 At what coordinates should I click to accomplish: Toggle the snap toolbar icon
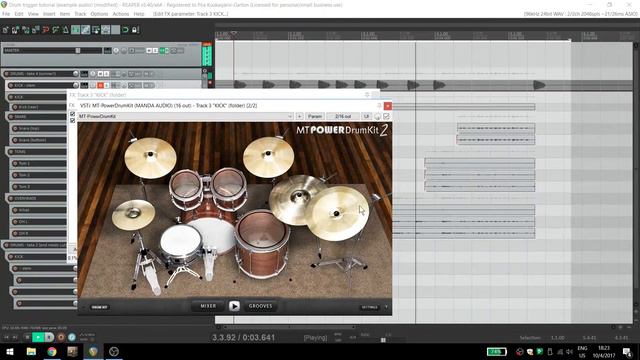pyautogui.click(x=125, y=30)
